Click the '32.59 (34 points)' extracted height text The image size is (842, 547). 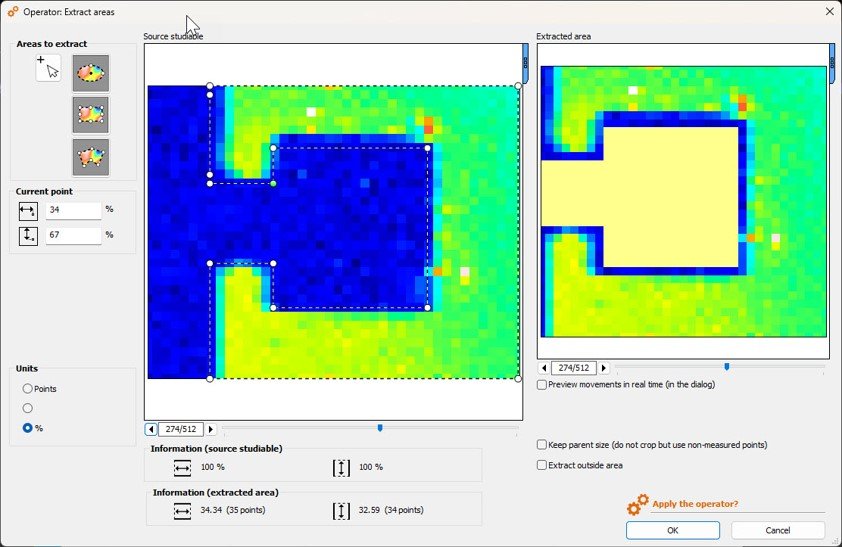click(x=391, y=510)
